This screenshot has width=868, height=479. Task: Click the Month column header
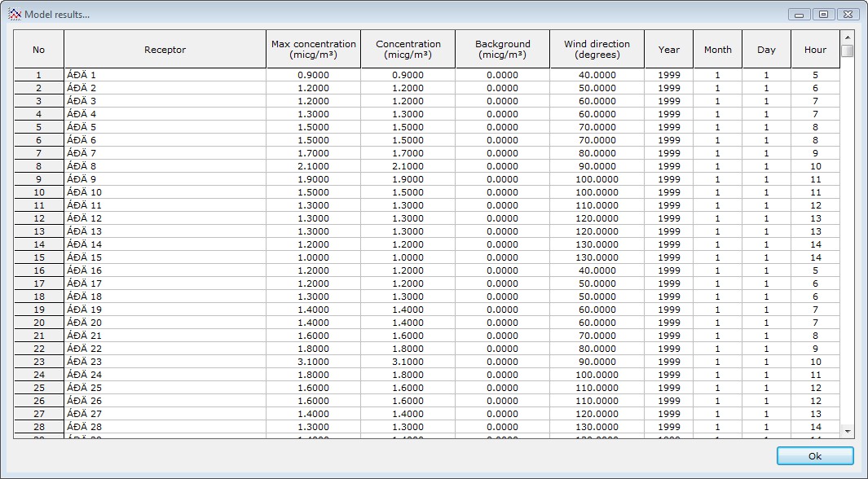717,50
